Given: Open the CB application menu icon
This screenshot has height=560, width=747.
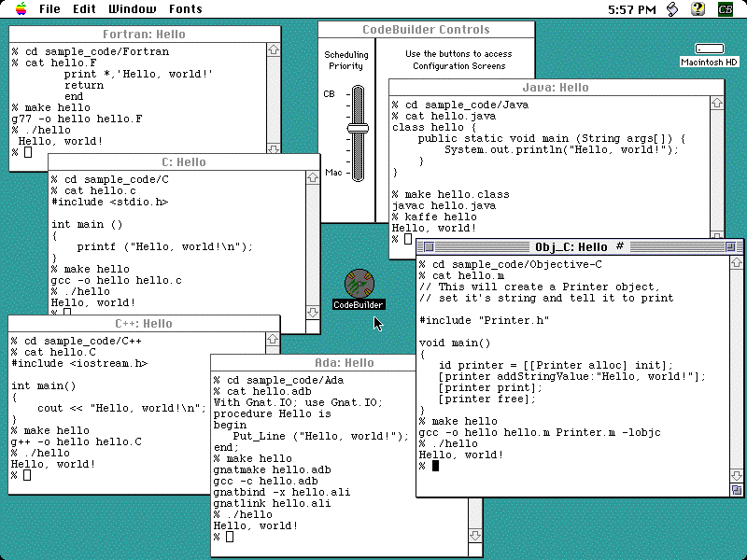Looking at the screenshot, I should click(726, 9).
